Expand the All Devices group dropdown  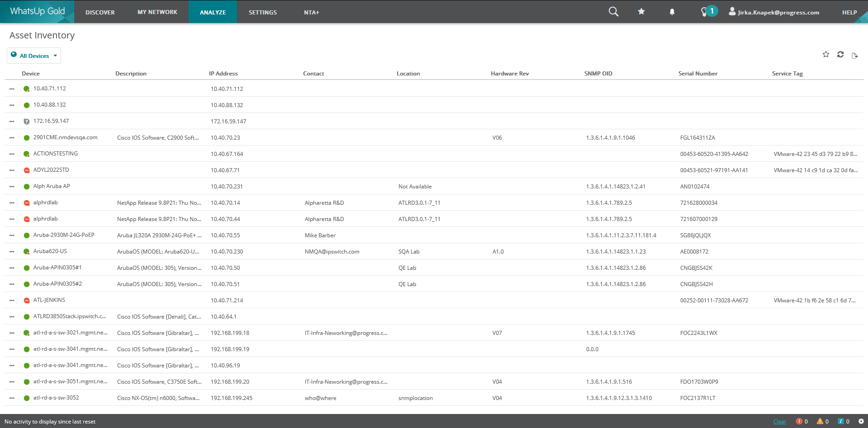tap(34, 56)
